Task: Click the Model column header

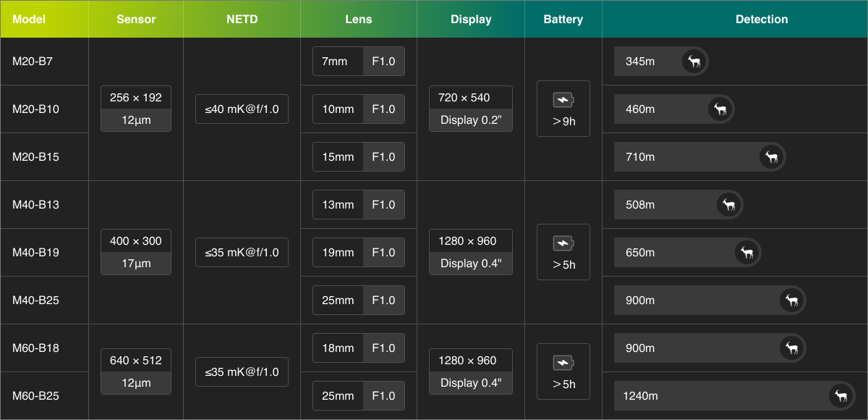Action: coord(29,20)
